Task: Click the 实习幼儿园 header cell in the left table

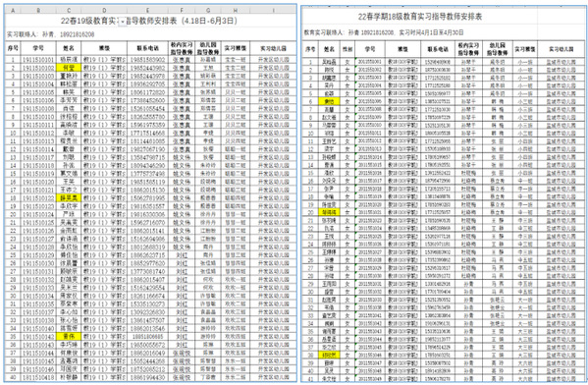Action: pos(273,48)
